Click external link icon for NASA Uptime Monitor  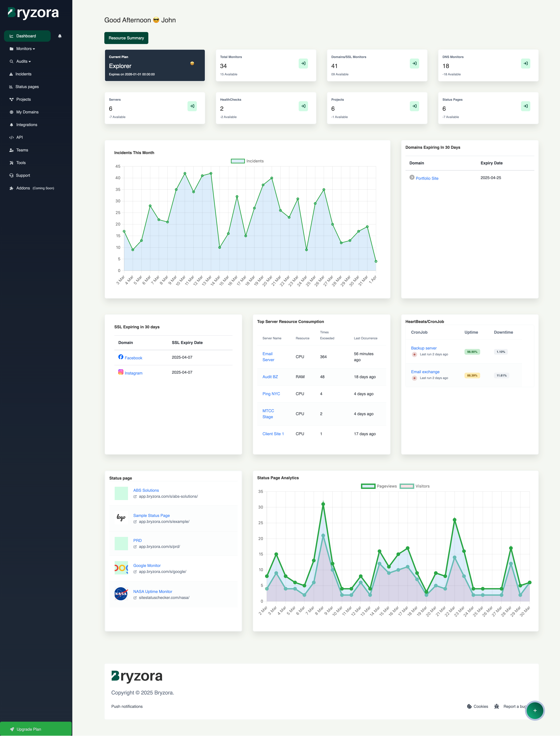(135, 598)
